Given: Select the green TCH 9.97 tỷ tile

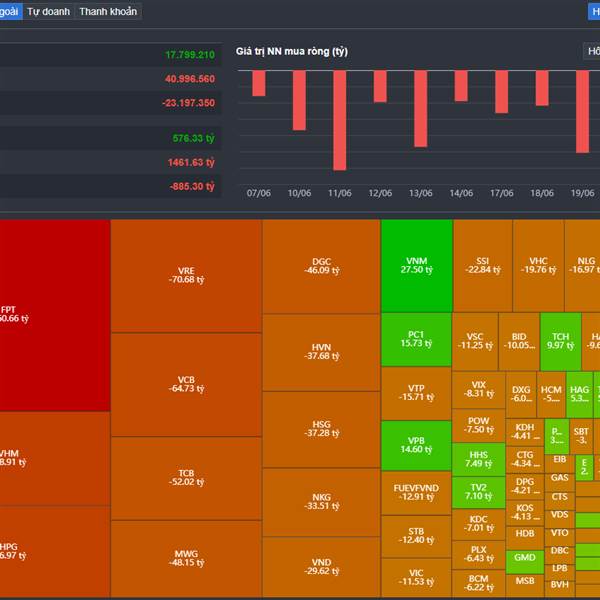Looking at the screenshot, I should click(561, 341).
